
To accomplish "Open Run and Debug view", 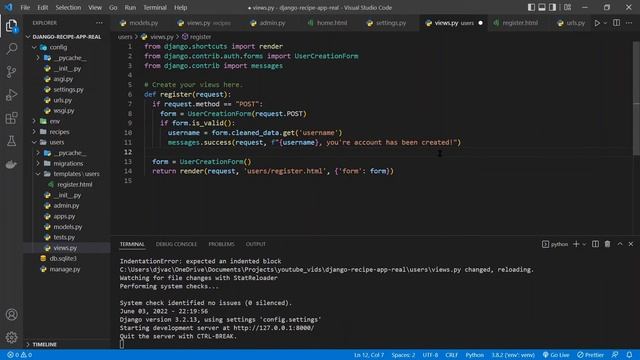I will click(11, 95).
